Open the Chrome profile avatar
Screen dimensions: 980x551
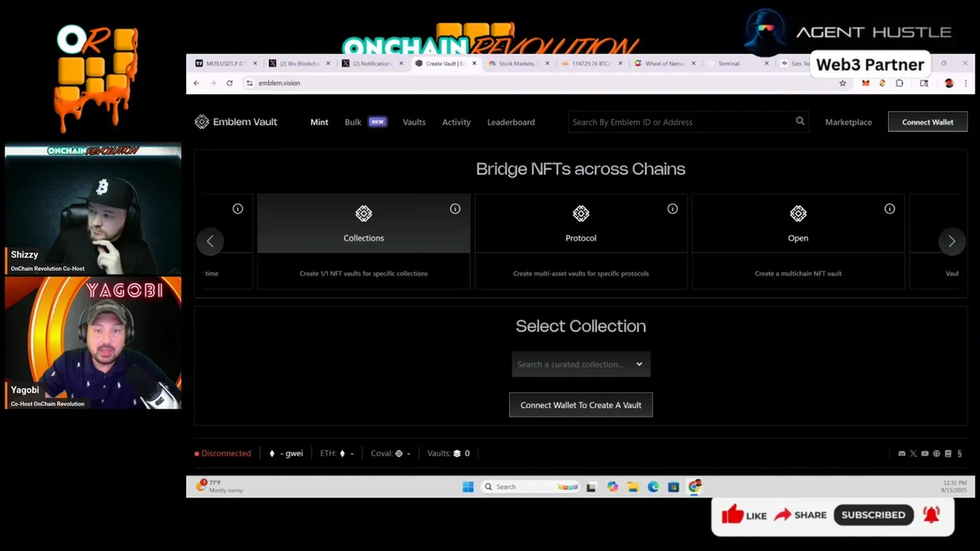949,83
